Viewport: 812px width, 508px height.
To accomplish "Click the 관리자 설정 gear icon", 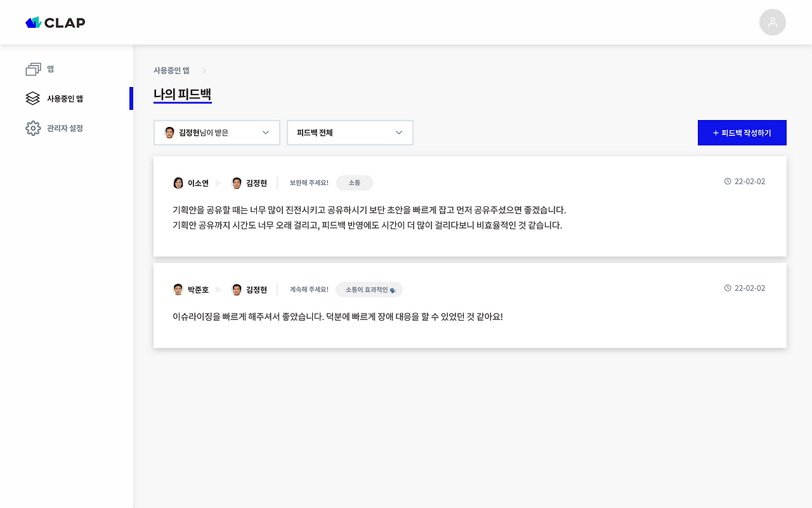I will point(33,128).
